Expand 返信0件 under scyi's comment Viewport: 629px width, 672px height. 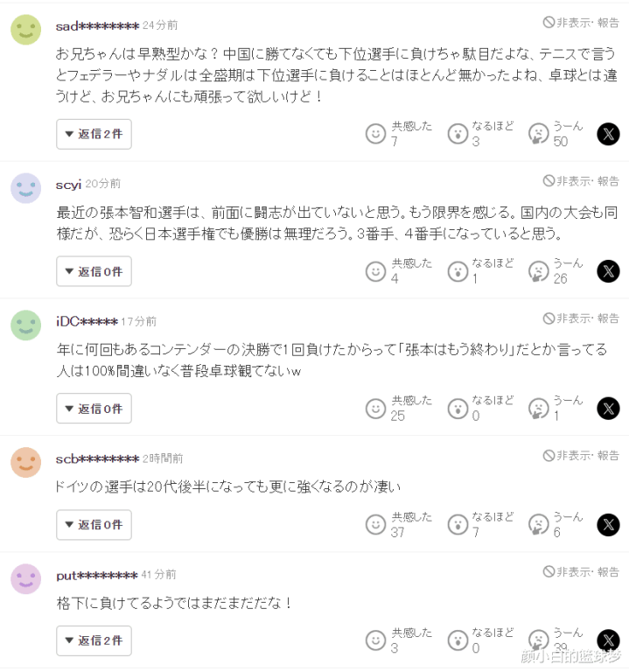(94, 271)
